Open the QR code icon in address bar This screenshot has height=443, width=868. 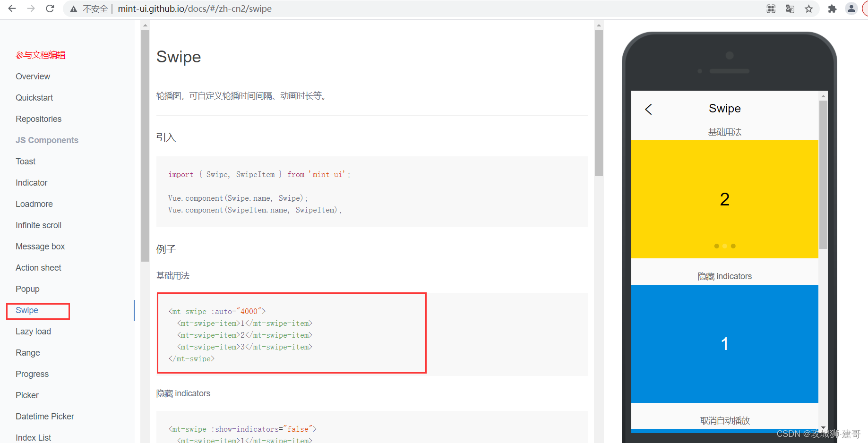tap(771, 9)
